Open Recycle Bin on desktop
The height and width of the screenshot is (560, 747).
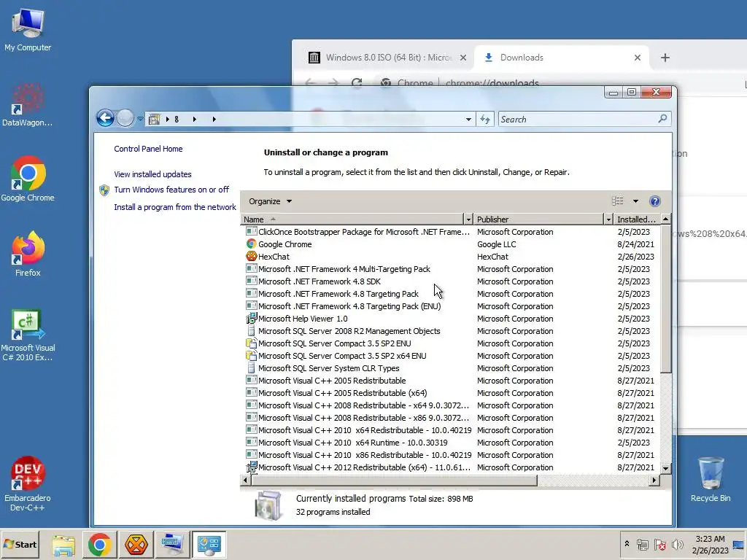pyautogui.click(x=711, y=479)
